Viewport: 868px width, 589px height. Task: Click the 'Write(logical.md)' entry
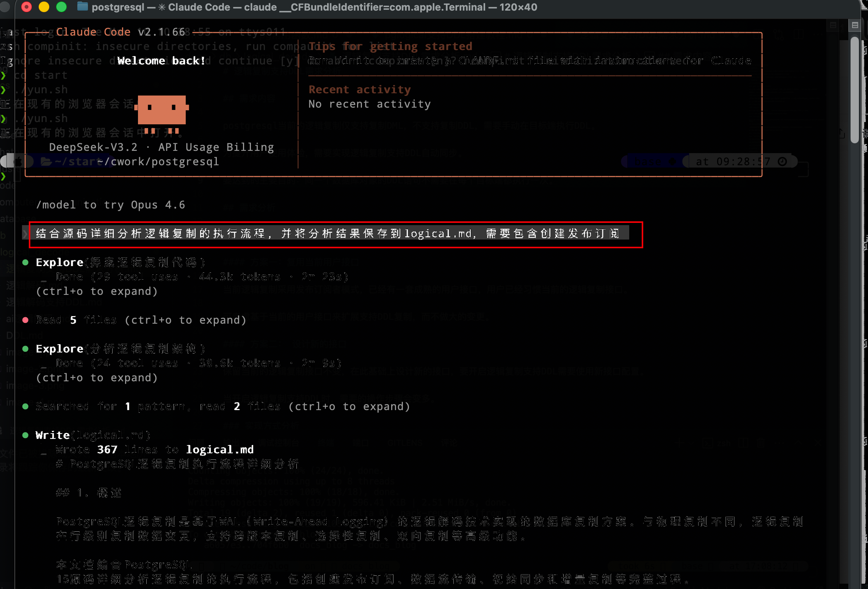[93, 435]
